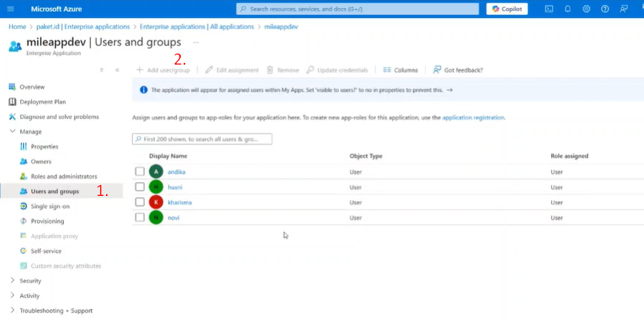
Task: Click the info banner arrow
Action: [x=449, y=90]
